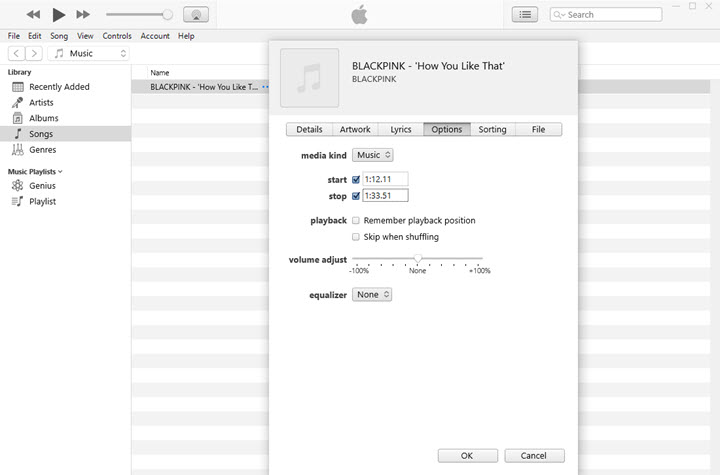Click the -100% volume adjust label
This screenshot has height=475, width=720.
[359, 271]
